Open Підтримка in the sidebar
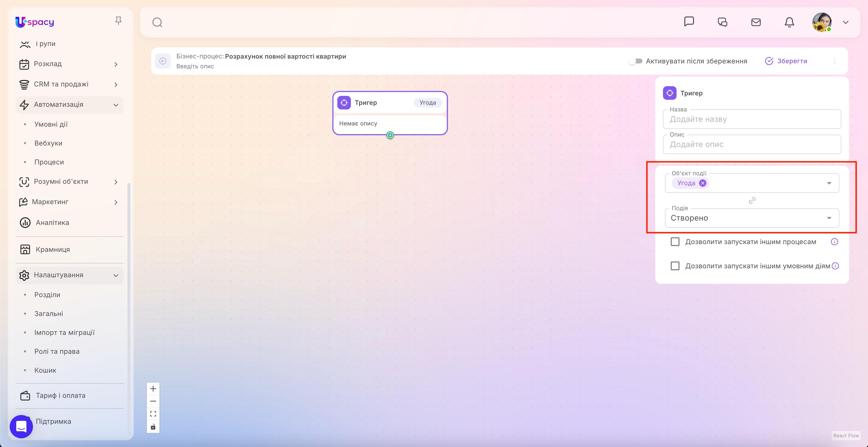This screenshot has width=868, height=447. [x=53, y=421]
